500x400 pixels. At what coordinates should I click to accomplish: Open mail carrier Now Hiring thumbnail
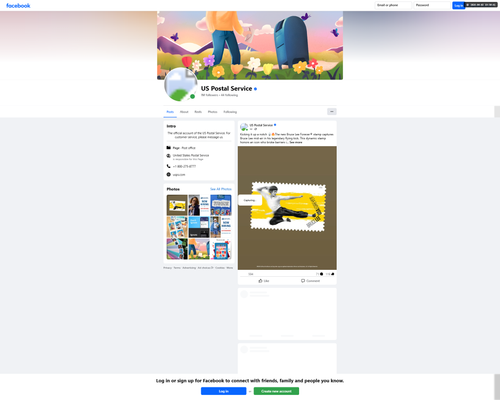click(x=221, y=227)
